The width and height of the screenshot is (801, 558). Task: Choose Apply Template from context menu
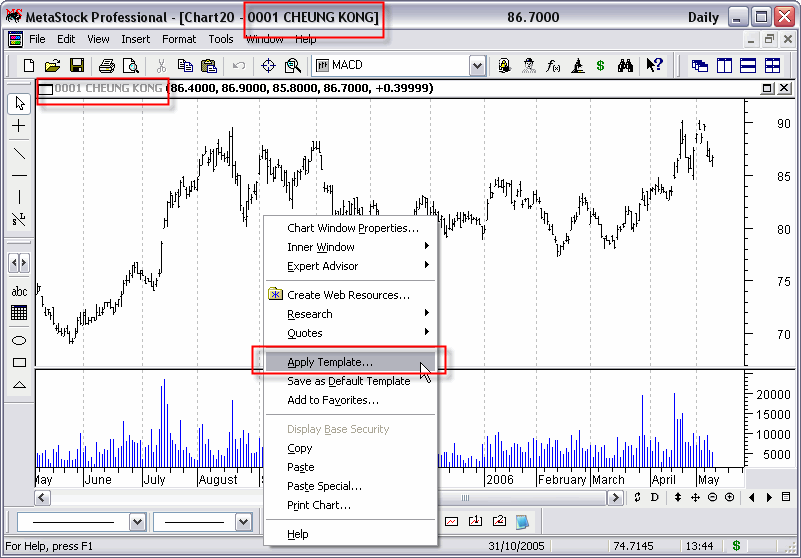click(350, 362)
